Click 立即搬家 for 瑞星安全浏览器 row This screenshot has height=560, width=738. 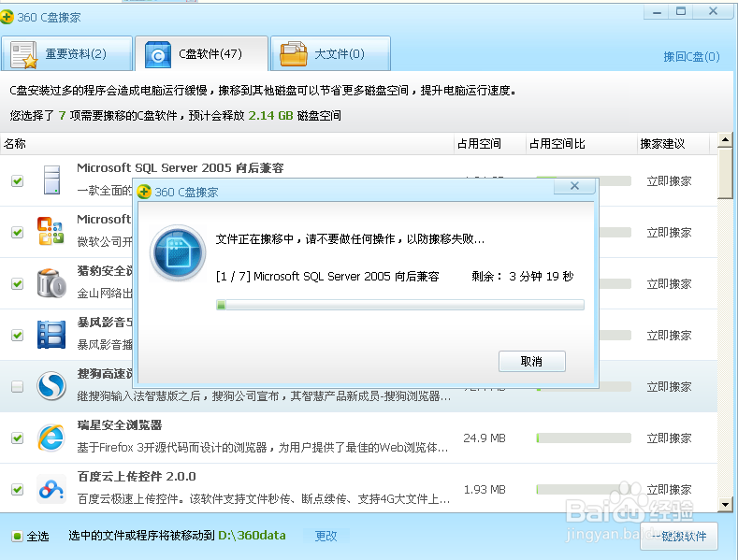(x=669, y=438)
